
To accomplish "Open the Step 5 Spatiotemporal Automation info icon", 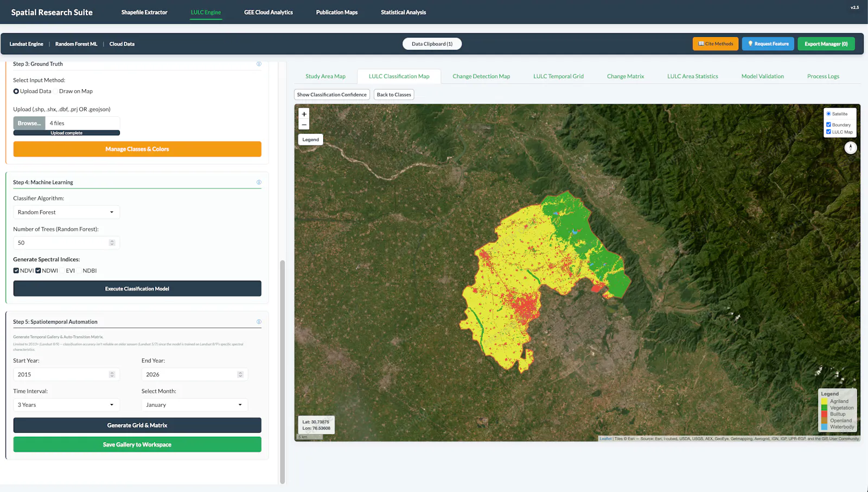I will click(x=259, y=322).
